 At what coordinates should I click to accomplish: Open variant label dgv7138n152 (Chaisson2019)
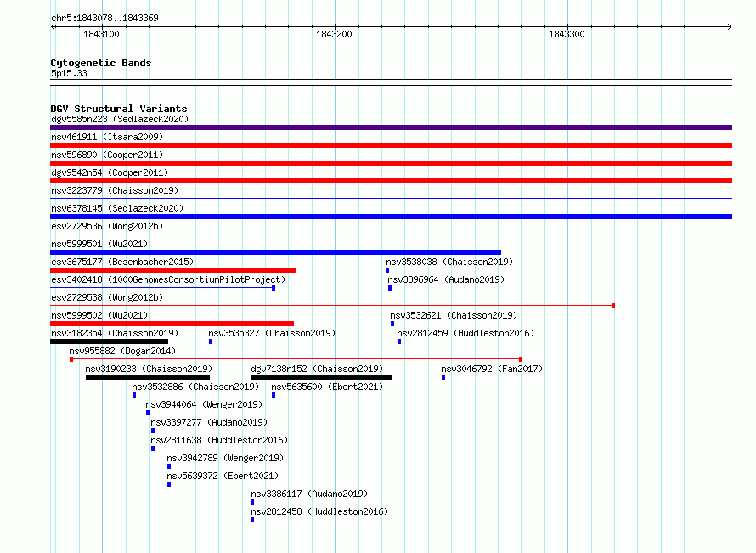[317, 369]
